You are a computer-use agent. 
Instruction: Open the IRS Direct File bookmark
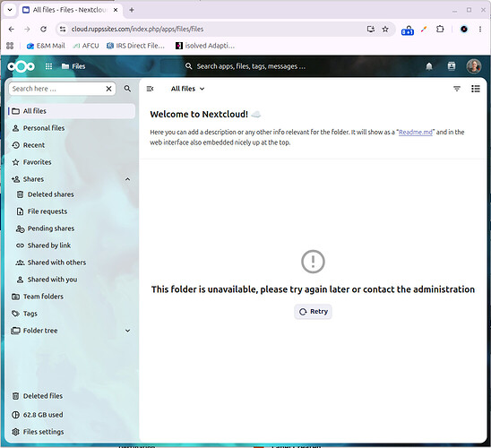point(135,46)
